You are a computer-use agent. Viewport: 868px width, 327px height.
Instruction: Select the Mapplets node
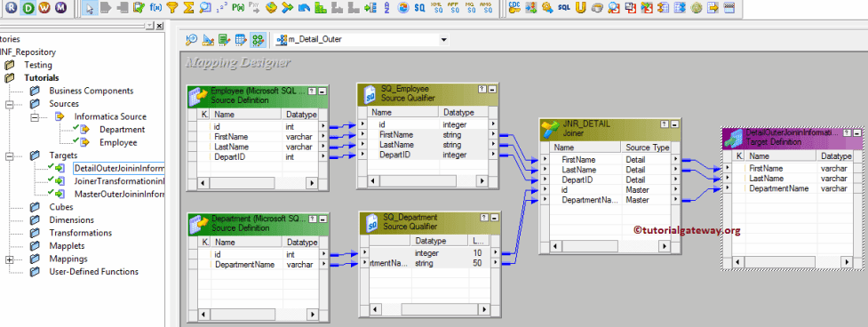[68, 245]
